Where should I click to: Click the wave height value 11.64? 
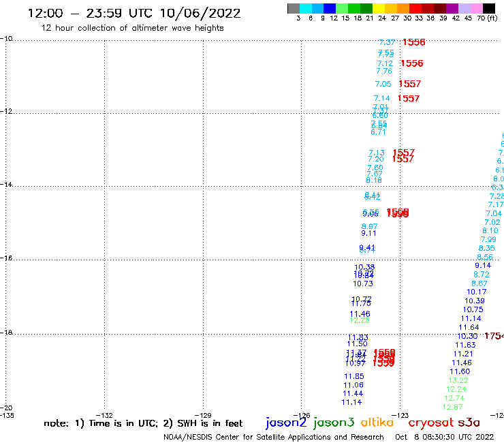tap(469, 328)
